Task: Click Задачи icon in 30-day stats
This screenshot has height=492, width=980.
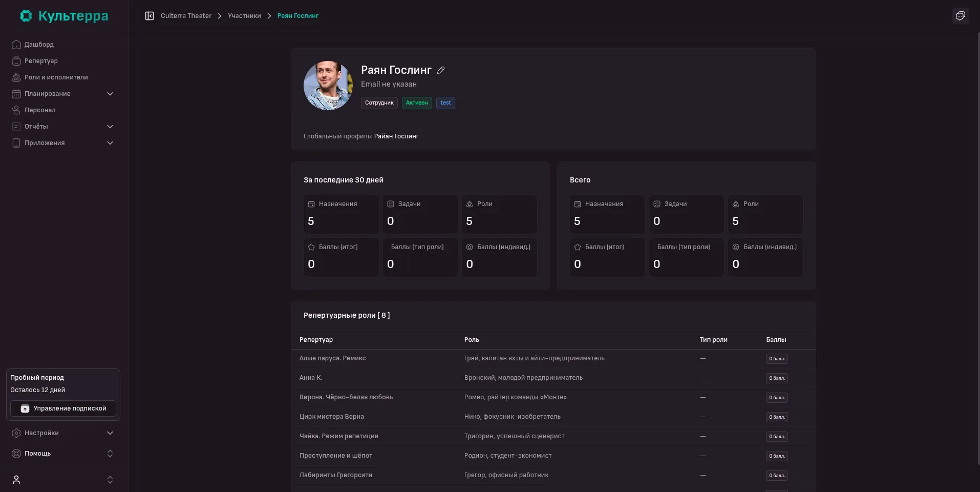Action: click(391, 204)
